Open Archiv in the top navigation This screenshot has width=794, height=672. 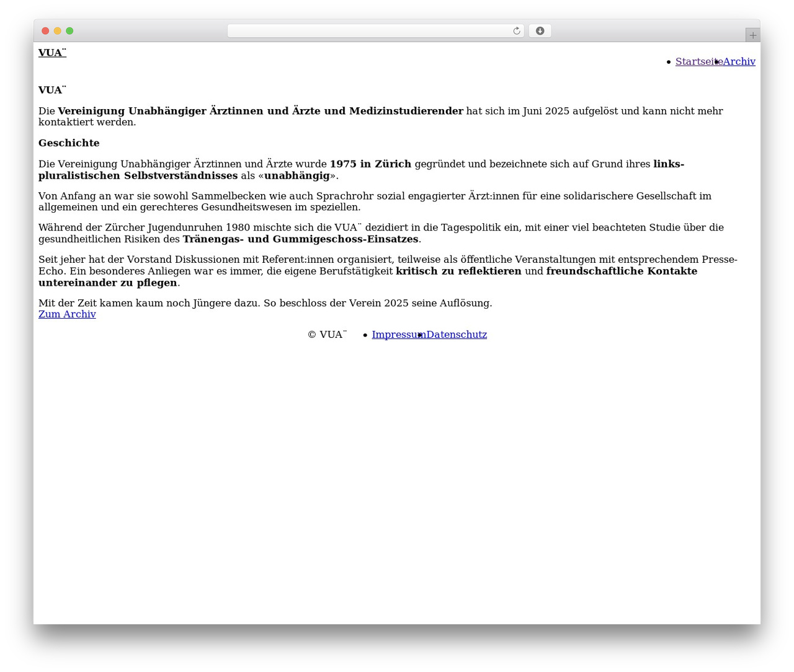point(739,61)
